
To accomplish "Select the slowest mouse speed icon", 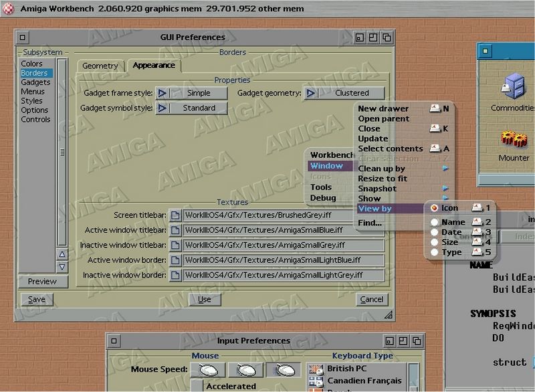I will click(x=208, y=370).
